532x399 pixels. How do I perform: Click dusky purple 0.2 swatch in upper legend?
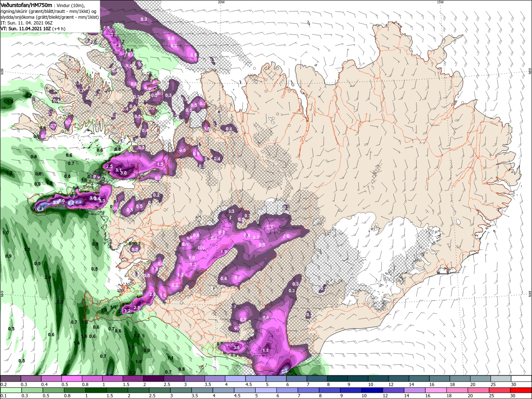coord(10,379)
